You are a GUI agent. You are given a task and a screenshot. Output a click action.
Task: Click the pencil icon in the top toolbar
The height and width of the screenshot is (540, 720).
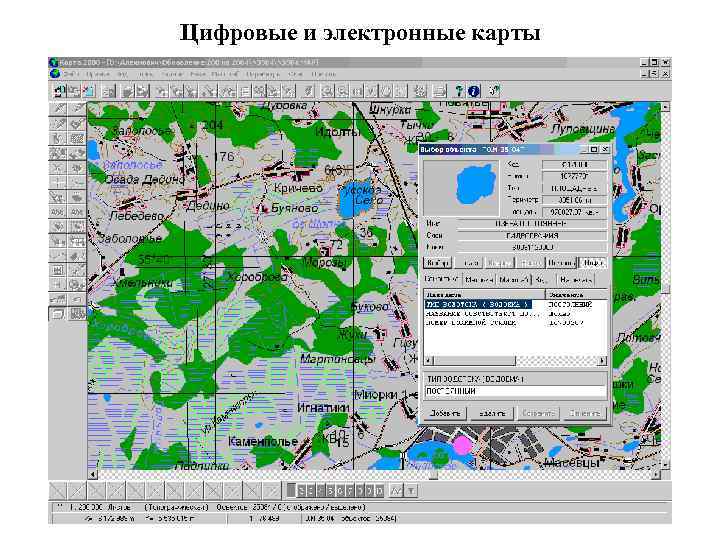click(309, 91)
